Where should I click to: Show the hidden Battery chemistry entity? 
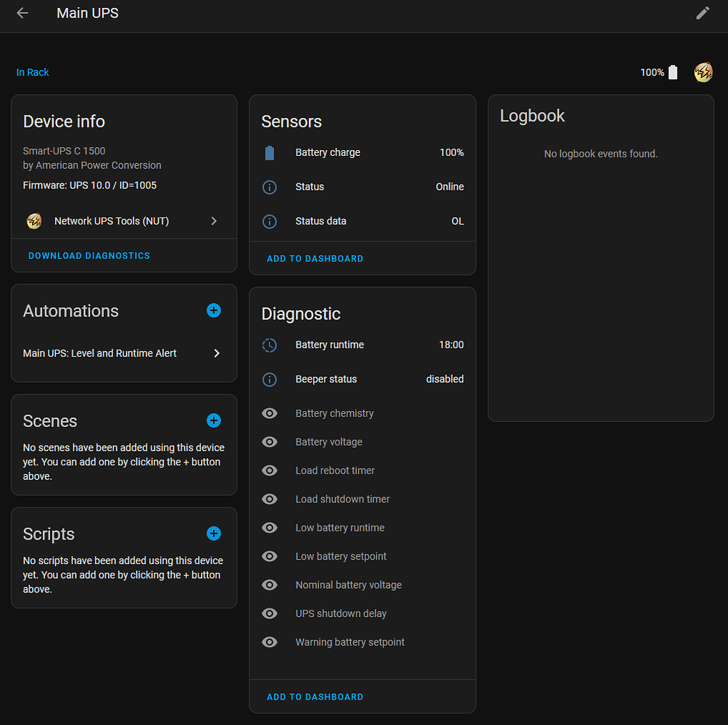coord(269,413)
